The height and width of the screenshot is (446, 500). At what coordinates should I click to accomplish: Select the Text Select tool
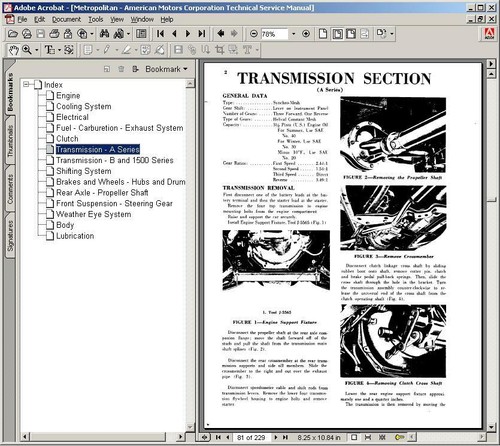50,50
